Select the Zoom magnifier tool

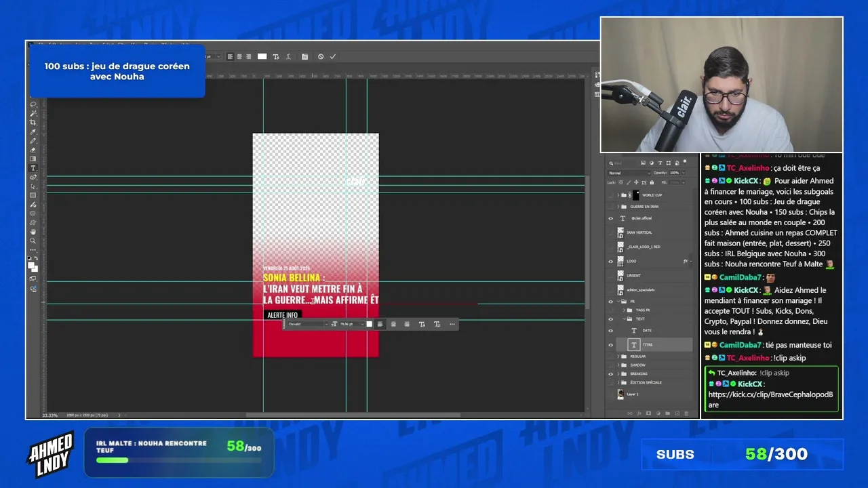click(x=33, y=241)
